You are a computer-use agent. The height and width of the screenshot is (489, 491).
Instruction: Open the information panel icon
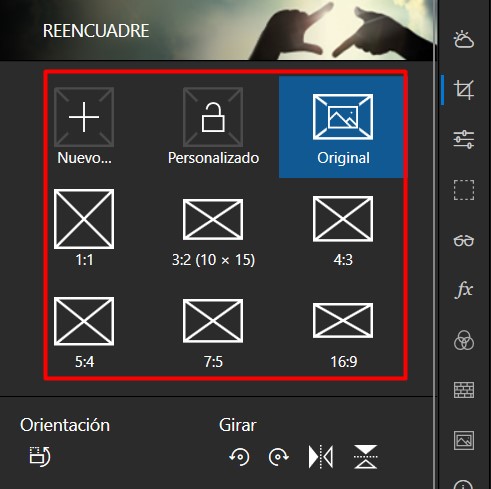pyautogui.click(x=464, y=484)
